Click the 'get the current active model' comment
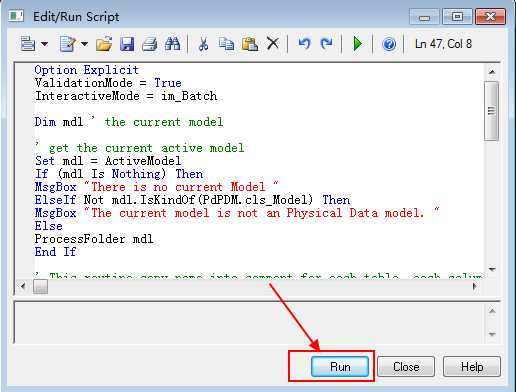The height and width of the screenshot is (392, 516). [140, 148]
